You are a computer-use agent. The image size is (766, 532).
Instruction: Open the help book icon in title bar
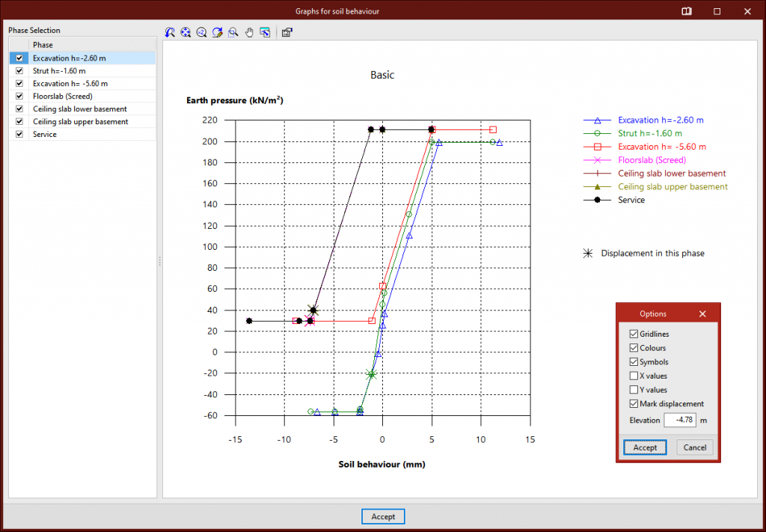point(686,11)
